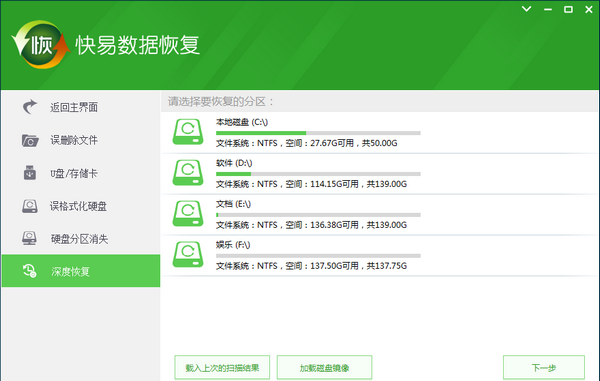The height and width of the screenshot is (381, 600).
Task: Select partition label 本地磁盘 (C:\)
Action: (242, 122)
